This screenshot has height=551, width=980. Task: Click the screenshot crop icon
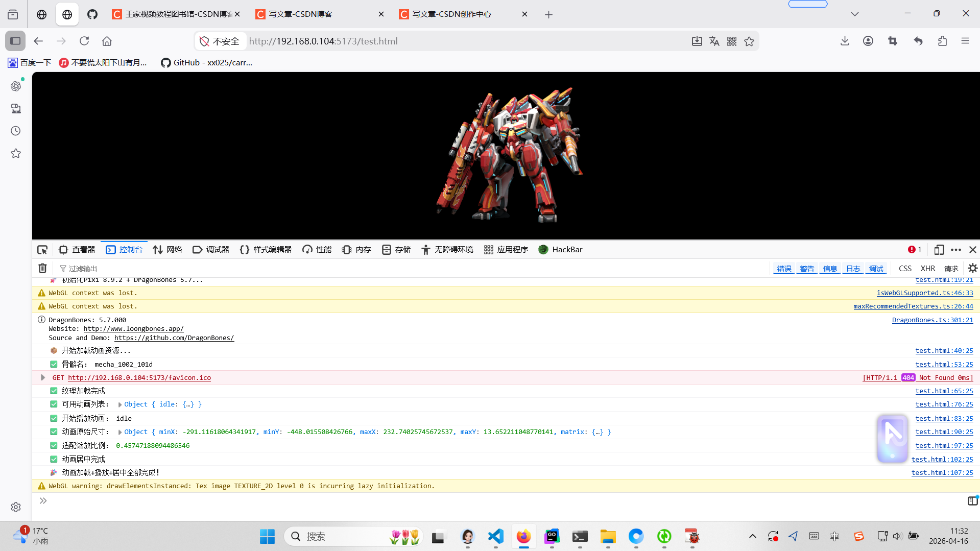tap(893, 41)
